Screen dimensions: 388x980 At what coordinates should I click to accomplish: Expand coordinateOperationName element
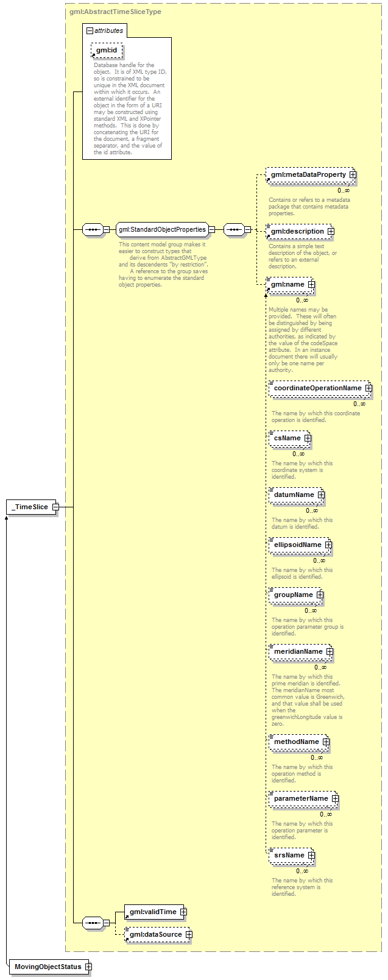369,388
